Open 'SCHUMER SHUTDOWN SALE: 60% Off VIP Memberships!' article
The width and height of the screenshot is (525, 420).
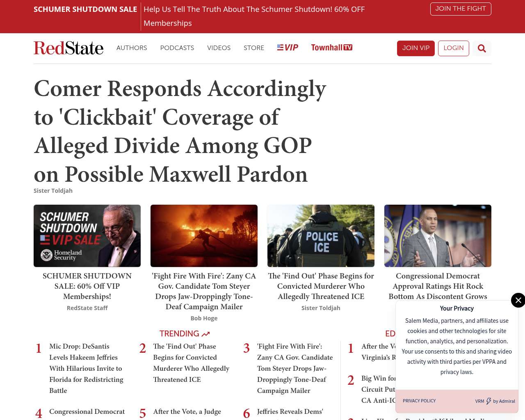87,286
